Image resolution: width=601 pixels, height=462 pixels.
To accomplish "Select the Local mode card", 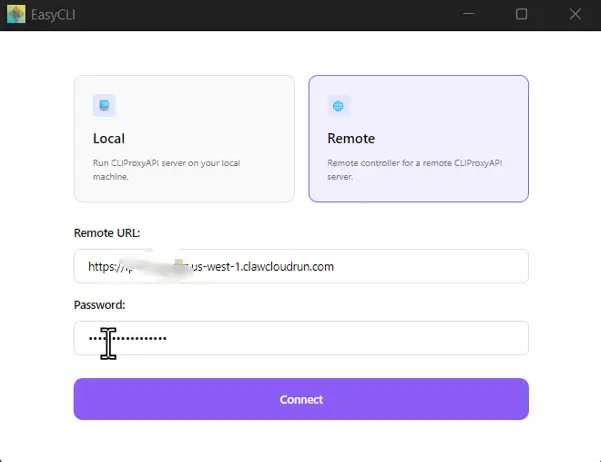I will [x=184, y=139].
